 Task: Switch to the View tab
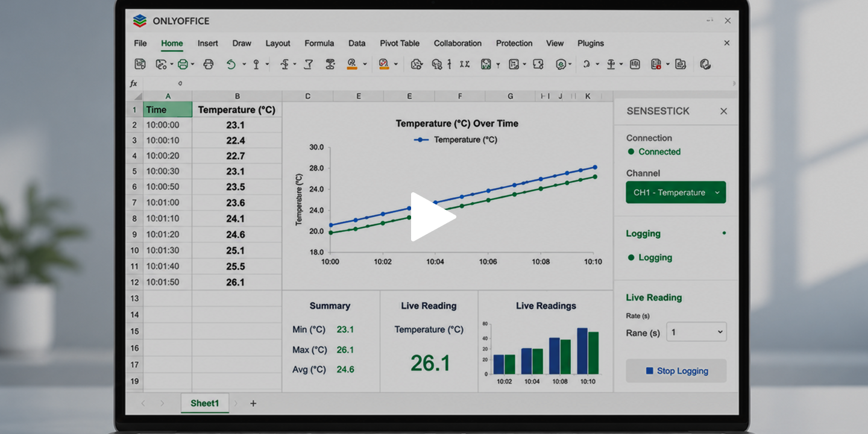[555, 43]
